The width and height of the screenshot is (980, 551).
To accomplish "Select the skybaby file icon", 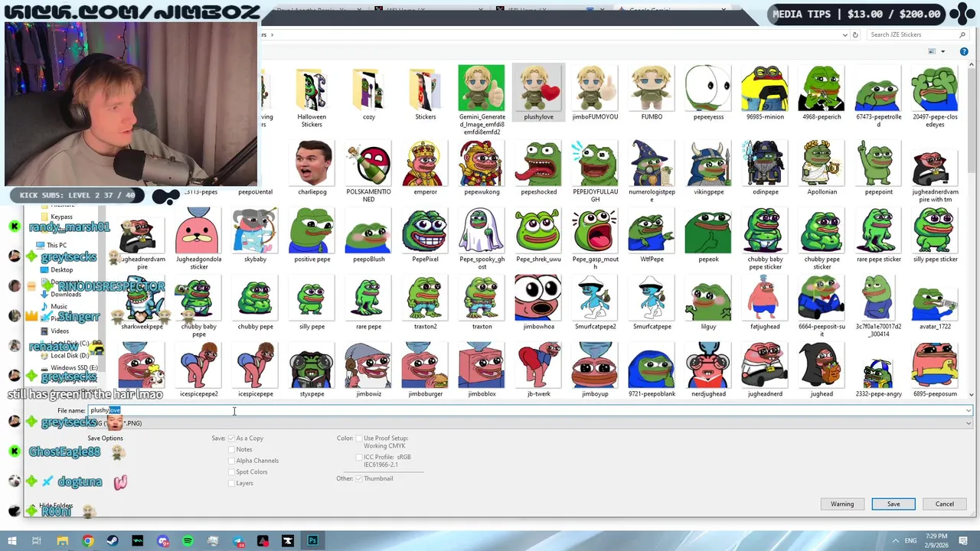I will [255, 231].
